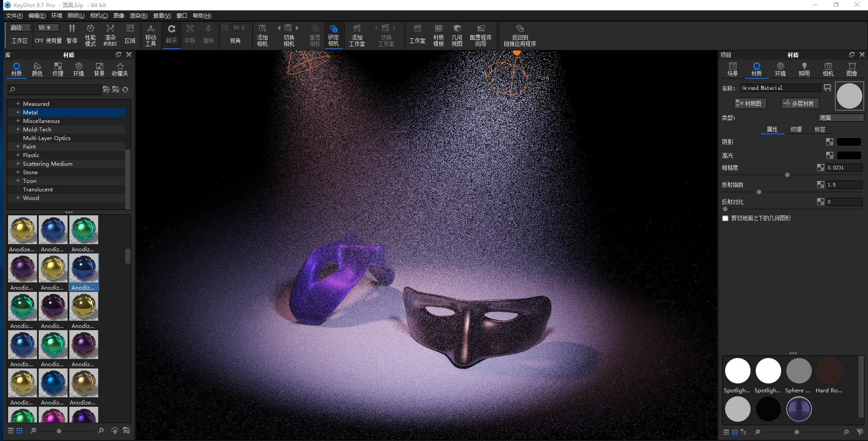Open the 几何视图 geometry view
The image size is (868, 441).
coord(457,34)
